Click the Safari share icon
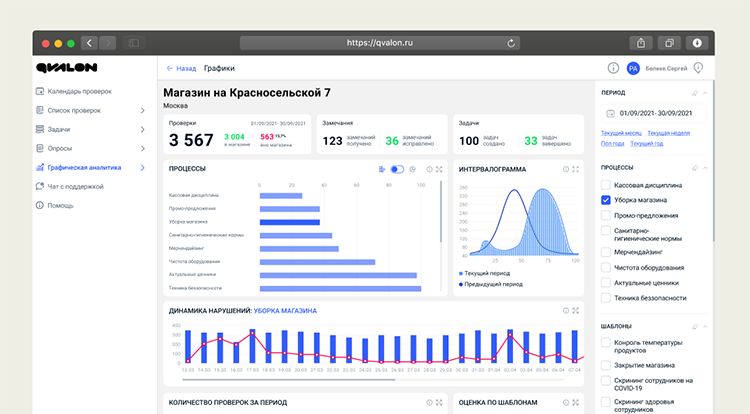Screen dimensions: 750x414 (x=640, y=43)
